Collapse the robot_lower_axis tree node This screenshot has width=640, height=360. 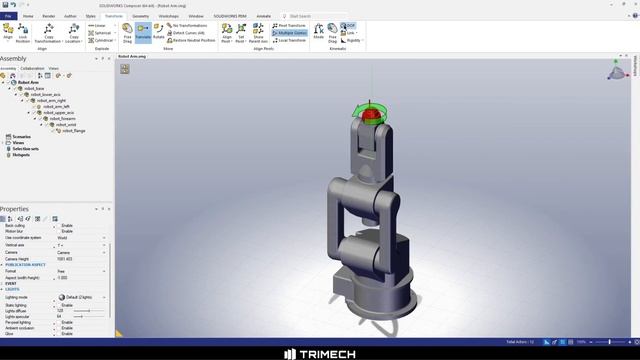[x=16, y=95]
